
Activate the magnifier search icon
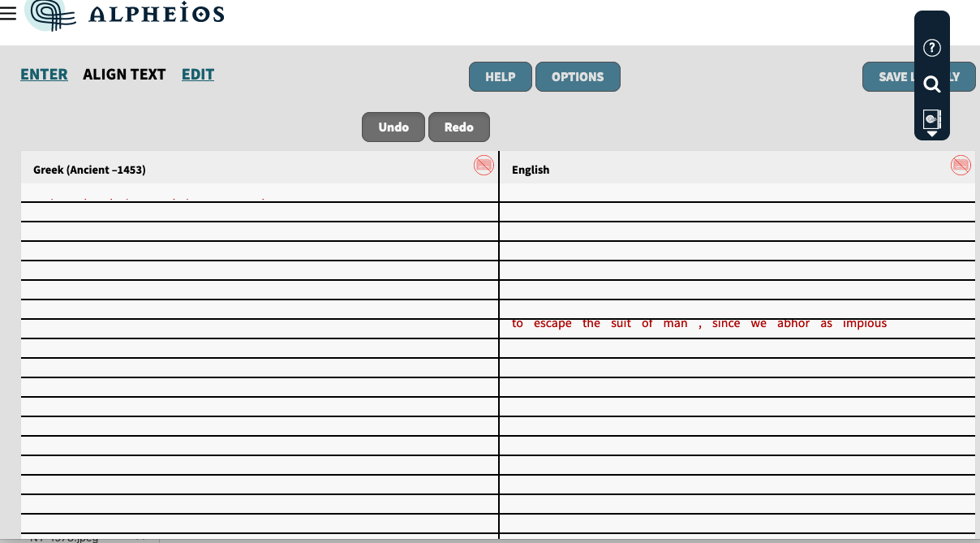[931, 84]
